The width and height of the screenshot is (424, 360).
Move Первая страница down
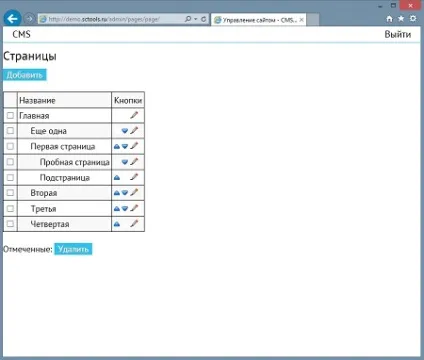pos(125,146)
